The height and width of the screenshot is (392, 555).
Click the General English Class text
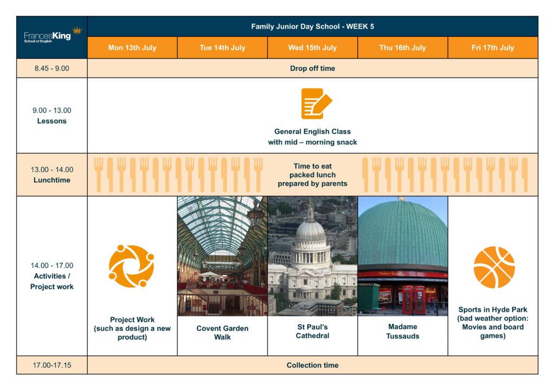click(x=313, y=132)
